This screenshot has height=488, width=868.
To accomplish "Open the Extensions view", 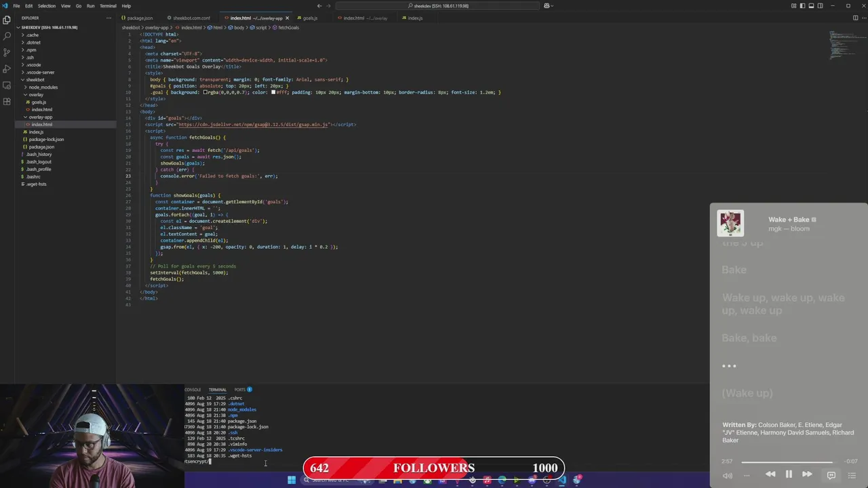I will click(7, 102).
